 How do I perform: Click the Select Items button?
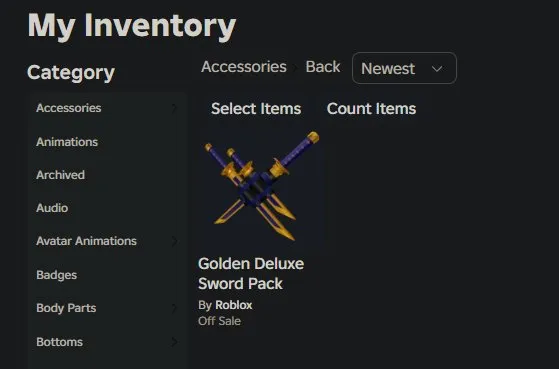coord(256,109)
